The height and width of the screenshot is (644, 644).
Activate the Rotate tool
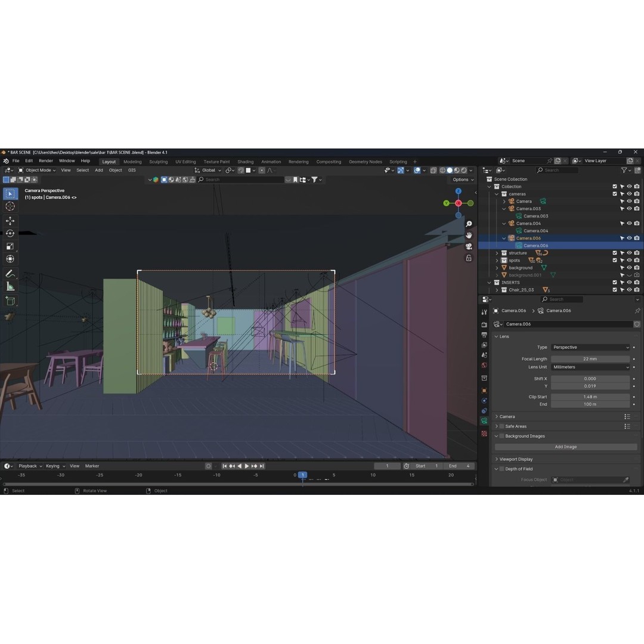point(10,233)
